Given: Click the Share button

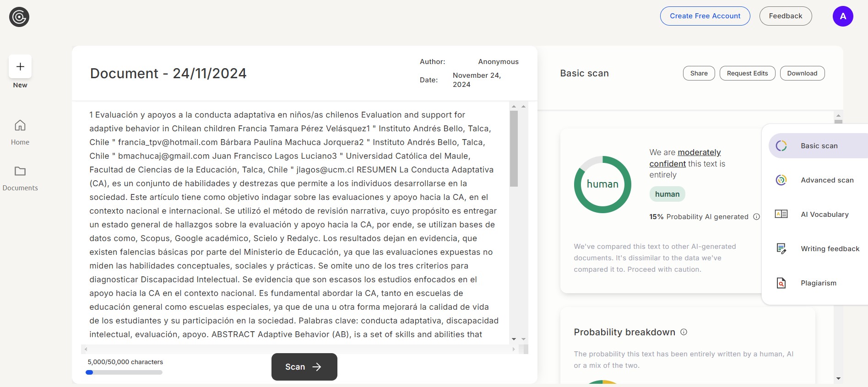Looking at the screenshot, I should click(x=699, y=73).
